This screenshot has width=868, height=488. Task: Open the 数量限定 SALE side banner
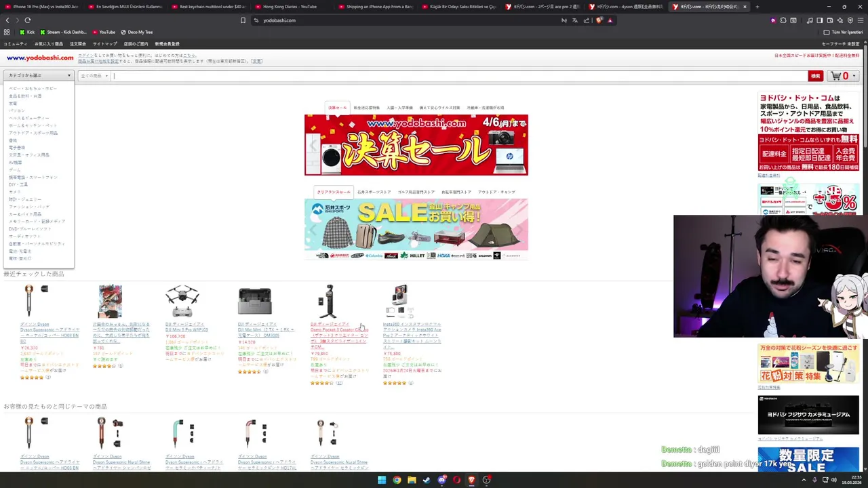(x=808, y=460)
